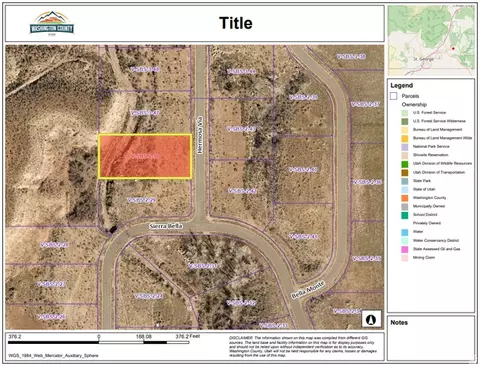
Task: Click the Utah Division of Wildlife Resources swatch
Action: 405,164
